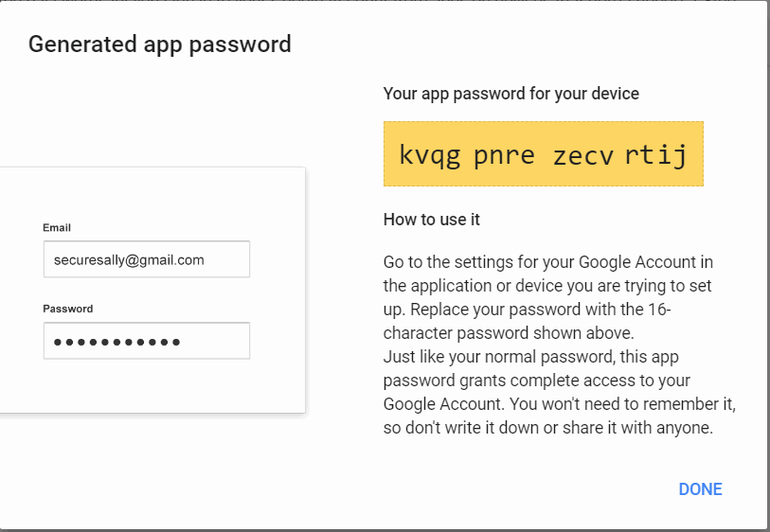Click the "Generated app password" dialog title

tap(160, 44)
